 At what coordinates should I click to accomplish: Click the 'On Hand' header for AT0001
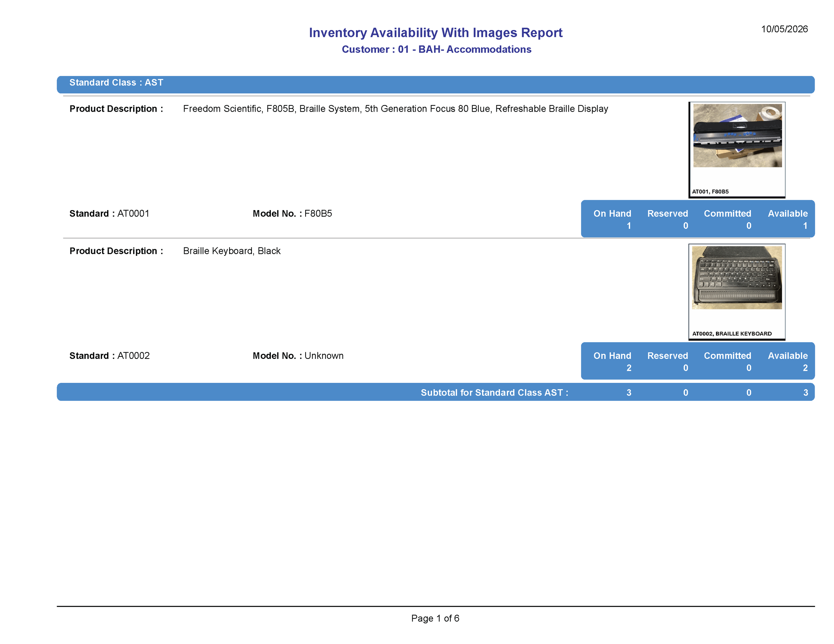pyautogui.click(x=612, y=213)
